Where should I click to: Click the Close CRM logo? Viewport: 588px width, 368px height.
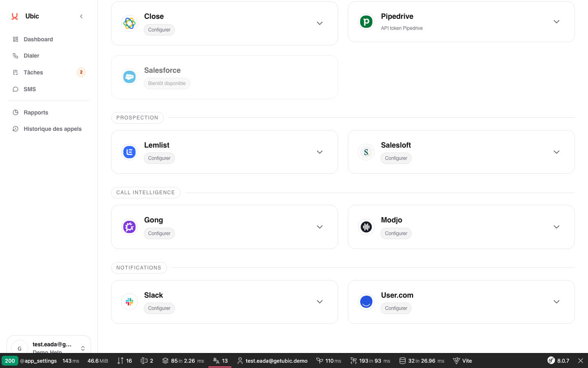[x=129, y=23]
